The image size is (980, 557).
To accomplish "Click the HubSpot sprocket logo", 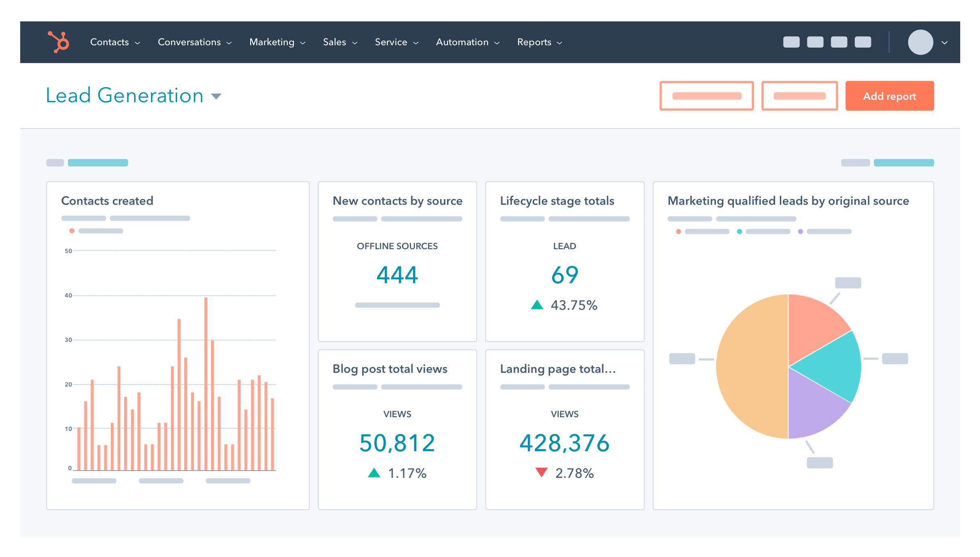I will coord(59,42).
